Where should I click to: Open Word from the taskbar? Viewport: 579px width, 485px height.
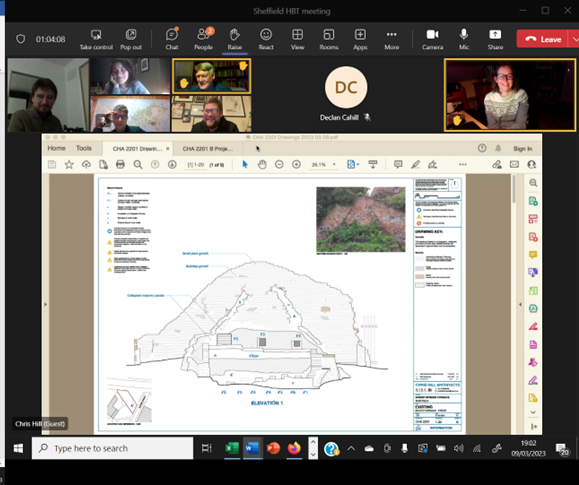[x=252, y=448]
